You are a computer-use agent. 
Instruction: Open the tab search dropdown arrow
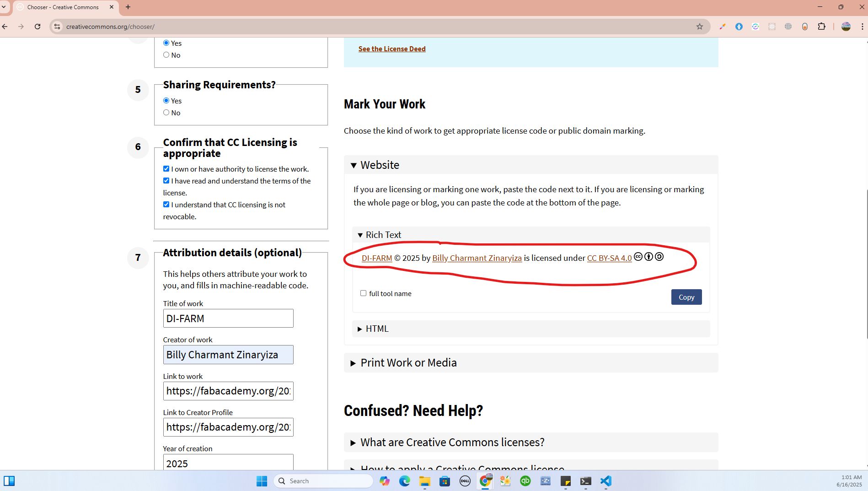[4, 7]
